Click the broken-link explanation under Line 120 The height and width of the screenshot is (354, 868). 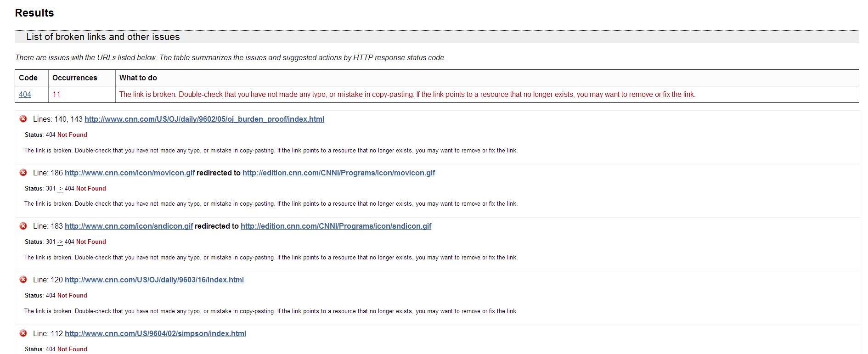pos(271,311)
